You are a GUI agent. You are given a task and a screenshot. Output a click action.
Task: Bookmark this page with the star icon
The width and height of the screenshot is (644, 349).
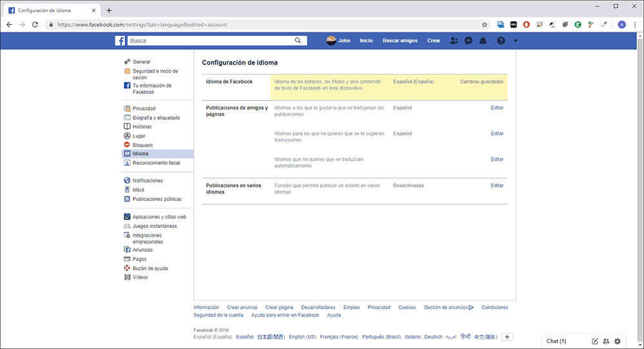pyautogui.click(x=485, y=24)
